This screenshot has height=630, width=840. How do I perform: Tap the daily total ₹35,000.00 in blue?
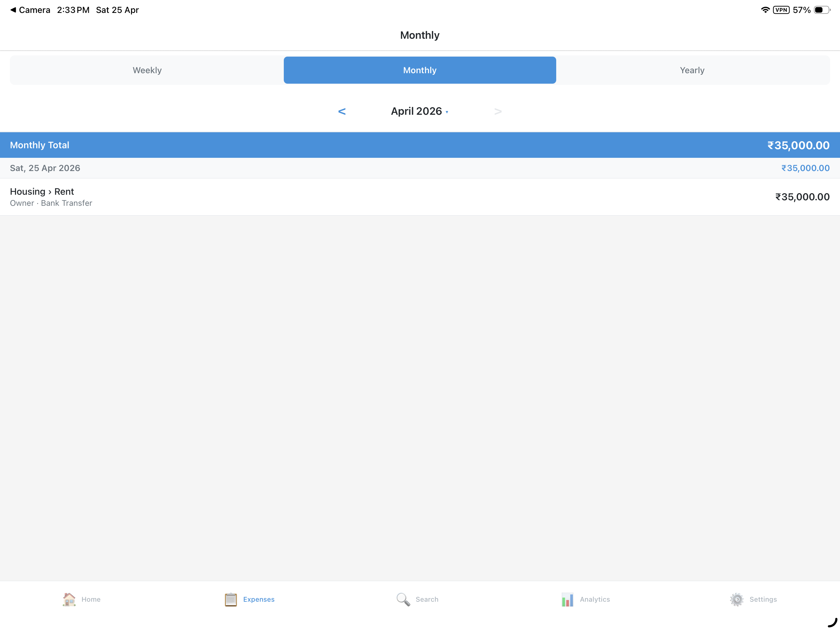pos(805,168)
